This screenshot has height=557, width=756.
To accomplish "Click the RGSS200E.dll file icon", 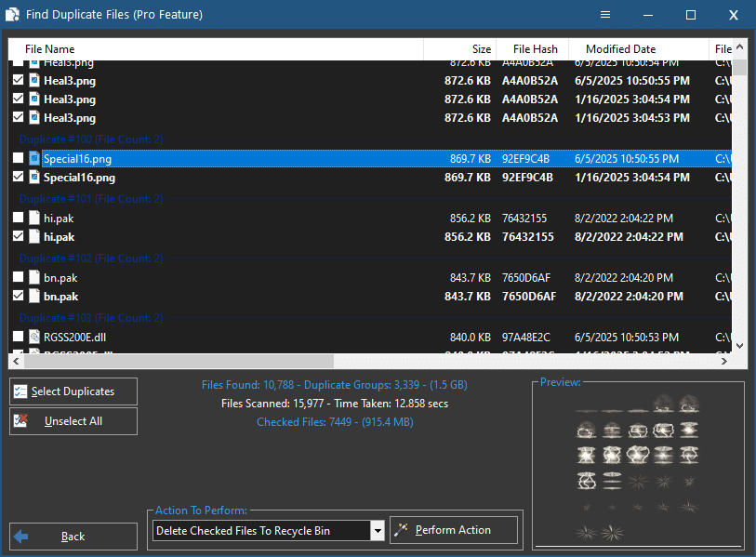I will pyautogui.click(x=34, y=338).
